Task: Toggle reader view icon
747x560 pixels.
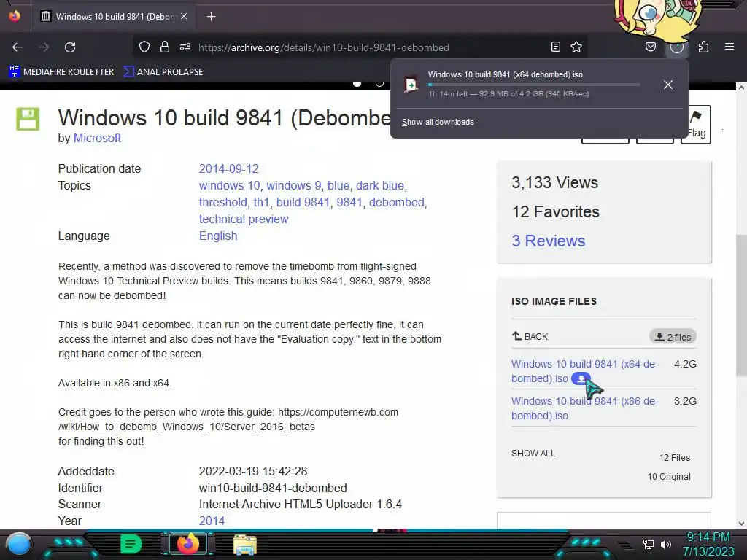Action: [555, 47]
